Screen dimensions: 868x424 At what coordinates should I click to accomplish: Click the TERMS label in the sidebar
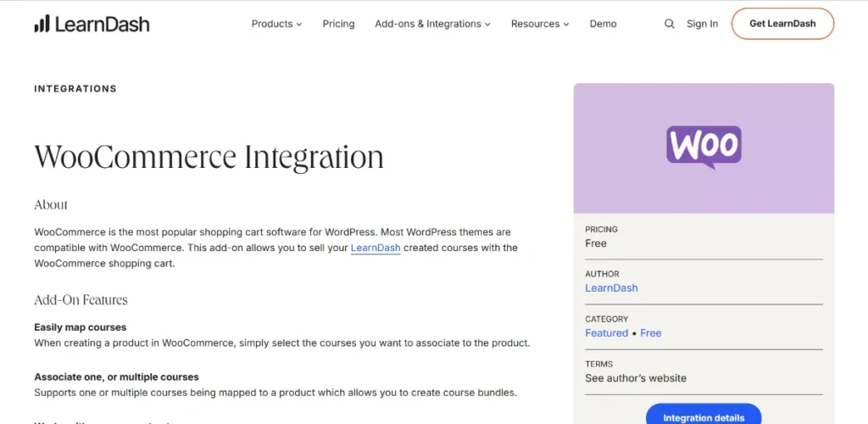(x=599, y=365)
